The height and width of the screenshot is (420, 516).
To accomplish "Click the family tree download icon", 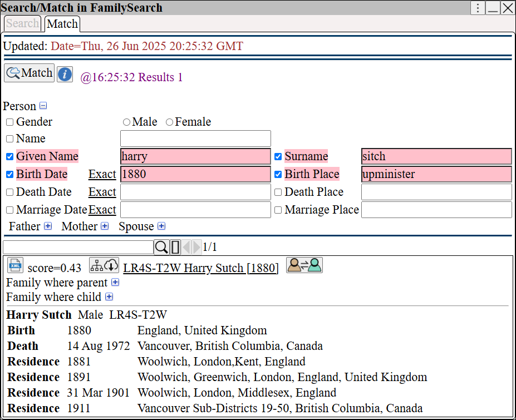I will [104, 265].
